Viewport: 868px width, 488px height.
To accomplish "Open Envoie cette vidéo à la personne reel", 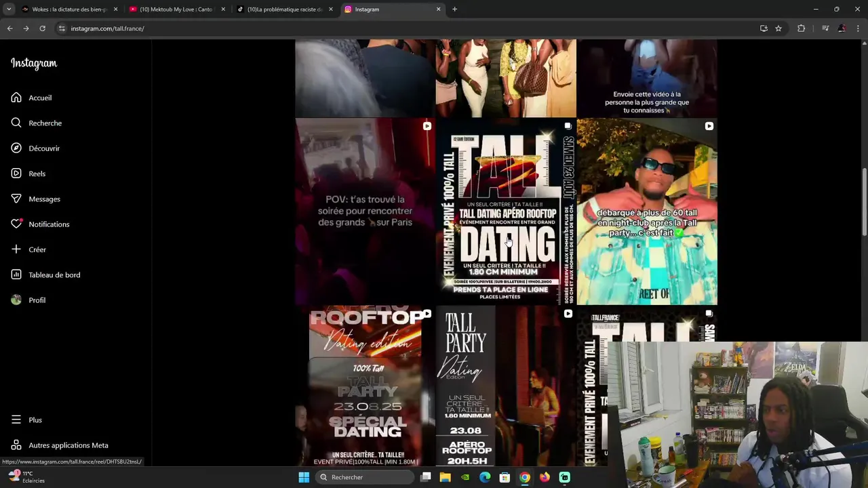I will [x=647, y=78].
